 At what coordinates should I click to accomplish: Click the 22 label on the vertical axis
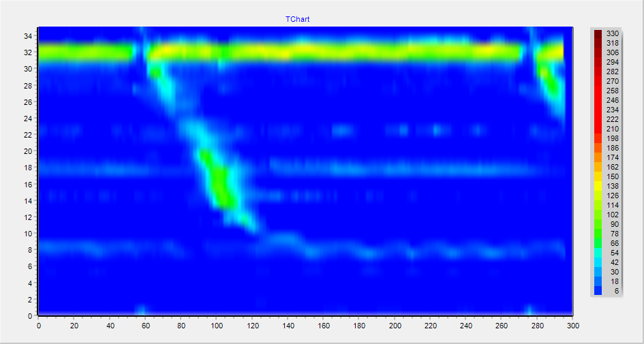click(29, 135)
